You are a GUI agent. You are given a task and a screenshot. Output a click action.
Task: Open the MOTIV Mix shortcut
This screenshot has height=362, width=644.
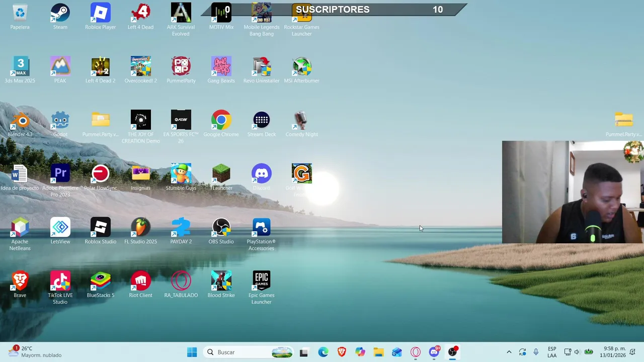221,17
